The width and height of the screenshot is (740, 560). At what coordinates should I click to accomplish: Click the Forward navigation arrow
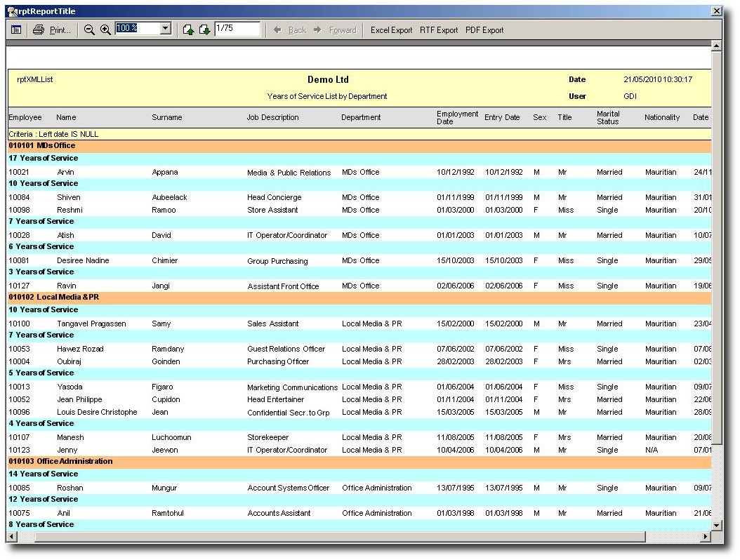[336, 30]
